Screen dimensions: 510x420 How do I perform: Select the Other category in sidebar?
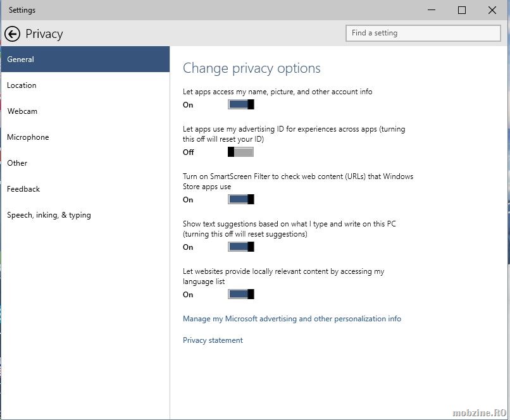click(x=17, y=163)
